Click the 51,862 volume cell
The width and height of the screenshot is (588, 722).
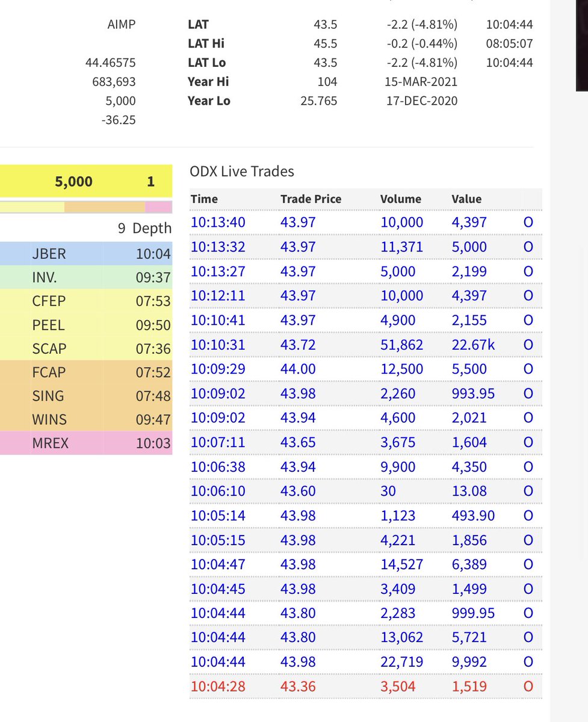click(x=402, y=345)
